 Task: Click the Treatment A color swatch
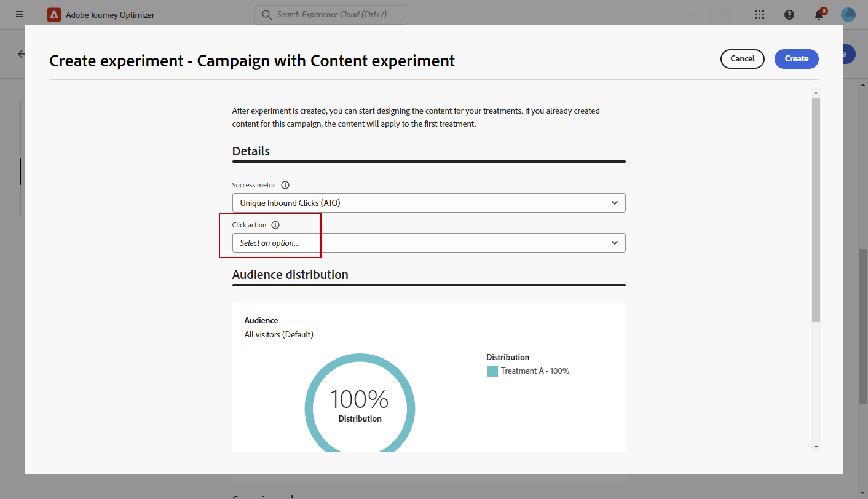[x=492, y=371]
